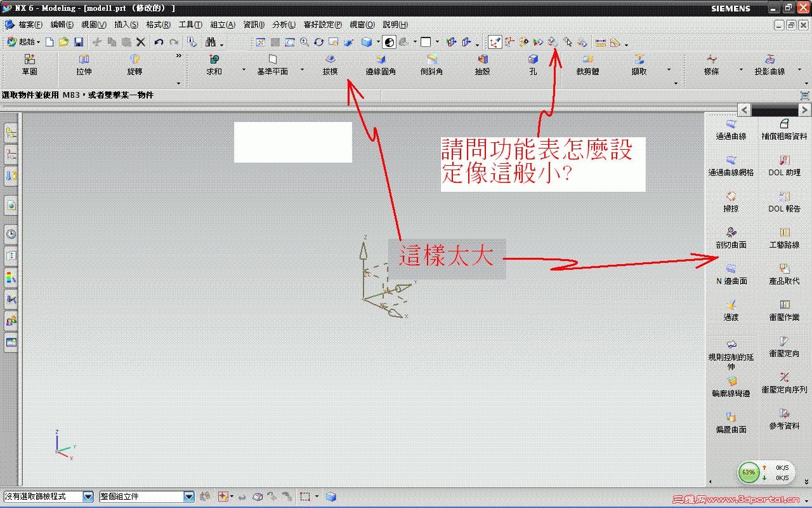This screenshot has height=508, width=812.
Task: Open the 插入 Insert menu
Action: point(126,25)
